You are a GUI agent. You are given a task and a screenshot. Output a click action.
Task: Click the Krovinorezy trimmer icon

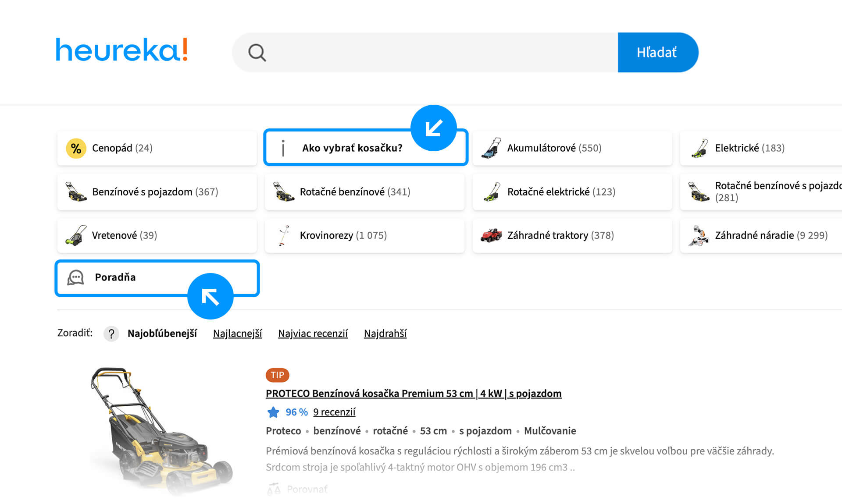[x=284, y=235]
